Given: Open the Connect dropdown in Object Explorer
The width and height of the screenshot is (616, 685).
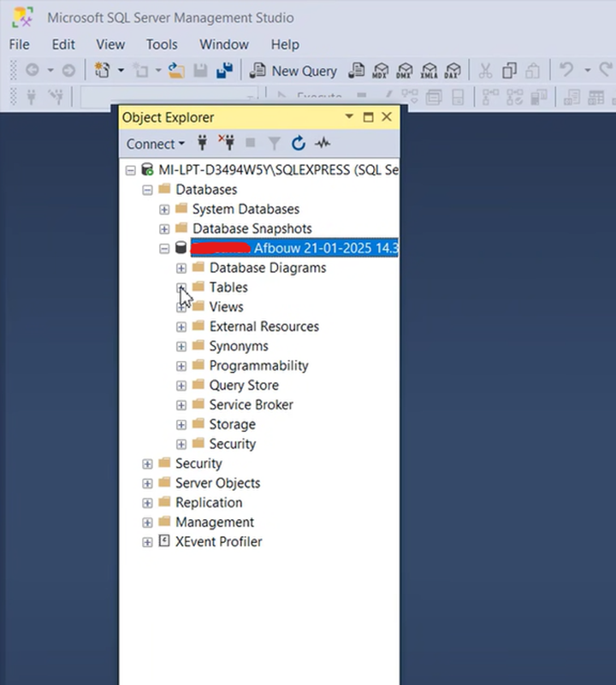Looking at the screenshot, I should (x=155, y=144).
